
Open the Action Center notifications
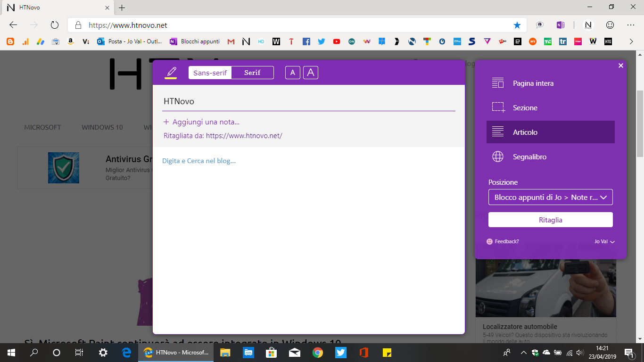(x=629, y=353)
